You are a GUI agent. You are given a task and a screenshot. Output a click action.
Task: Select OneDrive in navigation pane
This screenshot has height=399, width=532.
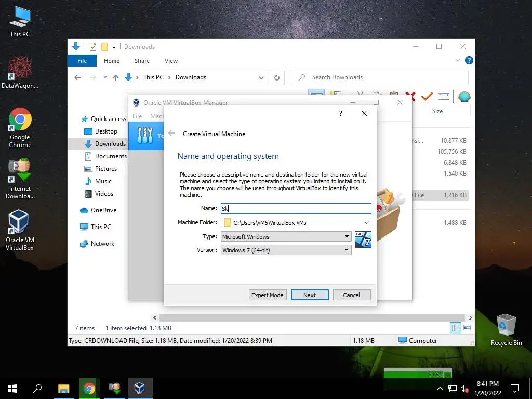(98, 210)
